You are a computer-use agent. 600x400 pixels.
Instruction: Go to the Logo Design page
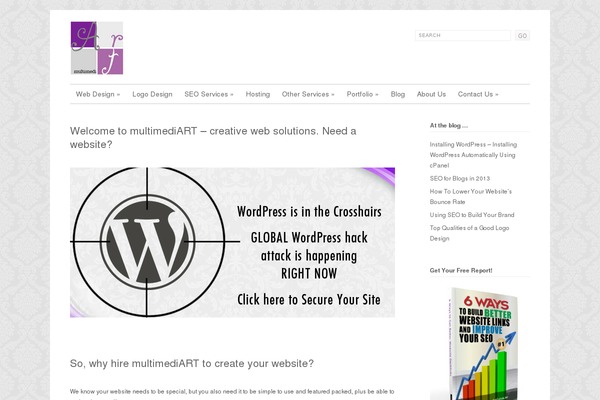[152, 94]
